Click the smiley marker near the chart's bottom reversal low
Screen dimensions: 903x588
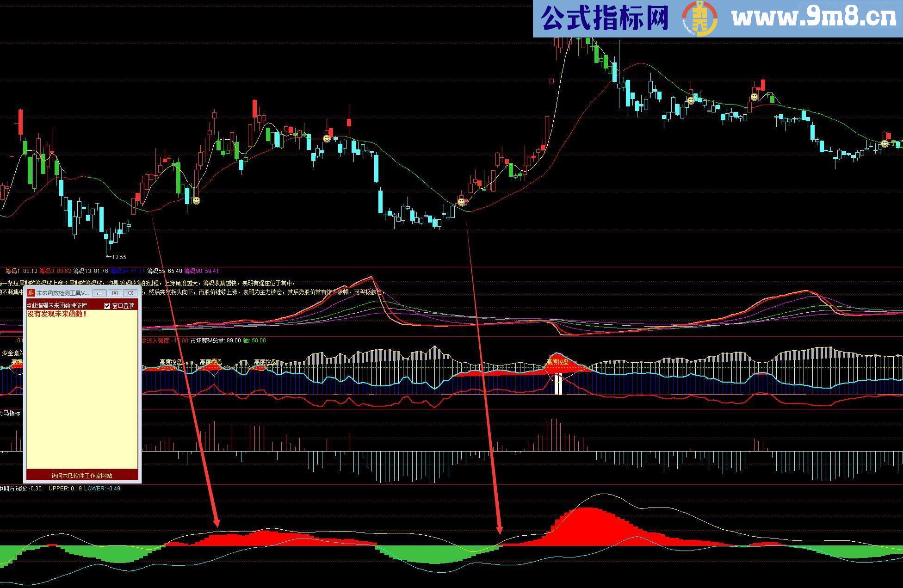coord(461,202)
